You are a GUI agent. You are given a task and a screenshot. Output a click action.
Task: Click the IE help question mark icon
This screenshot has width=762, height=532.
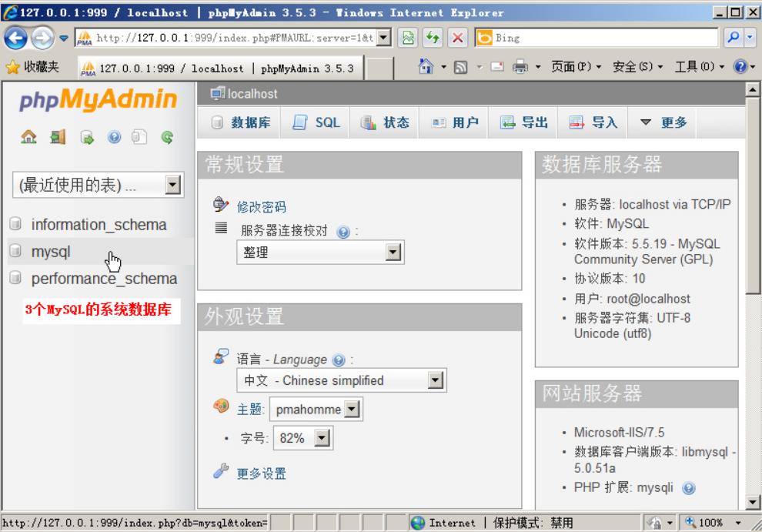tap(740, 67)
